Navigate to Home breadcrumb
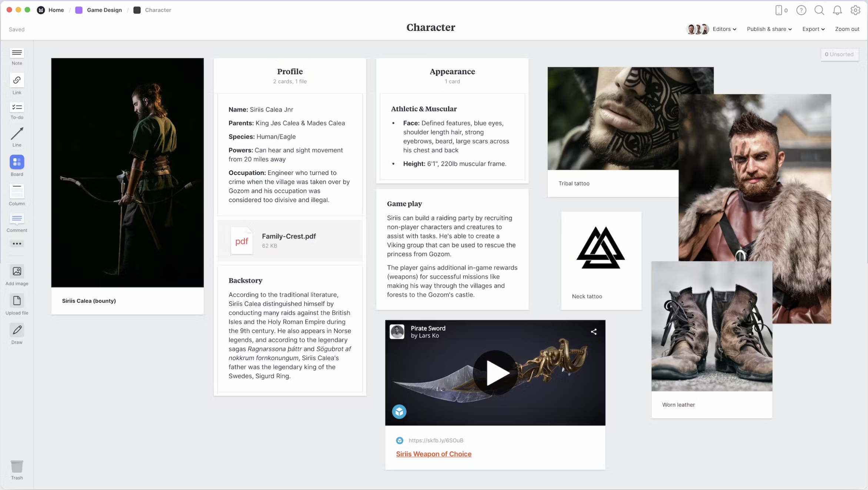Image resolution: width=868 pixels, height=490 pixels. click(x=56, y=10)
